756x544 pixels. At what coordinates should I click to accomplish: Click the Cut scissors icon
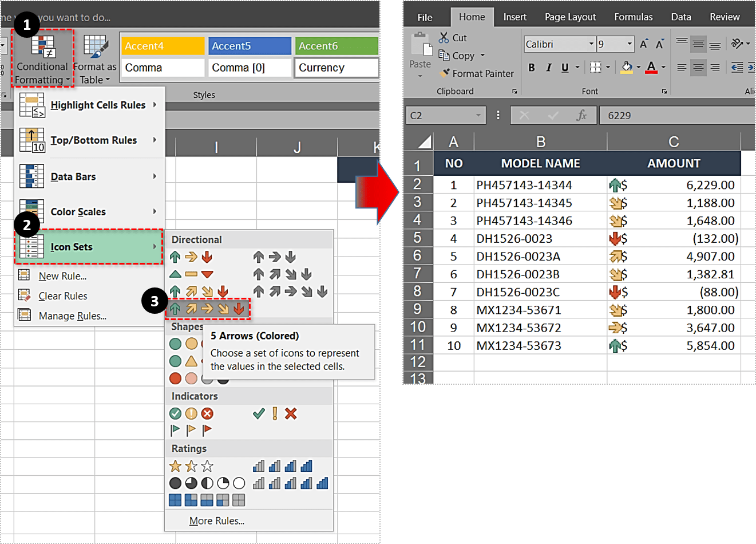[x=444, y=38]
